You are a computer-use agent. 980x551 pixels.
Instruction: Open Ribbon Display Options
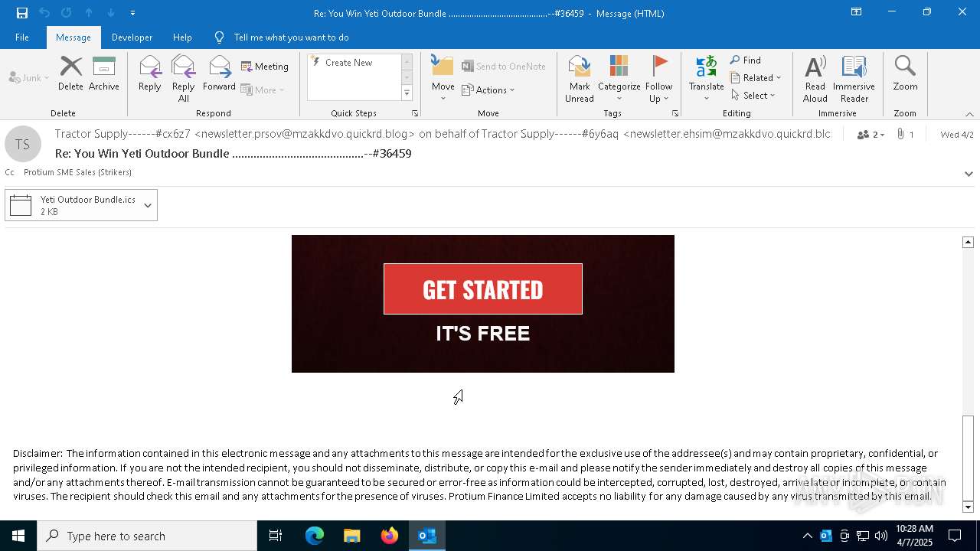coord(856,12)
